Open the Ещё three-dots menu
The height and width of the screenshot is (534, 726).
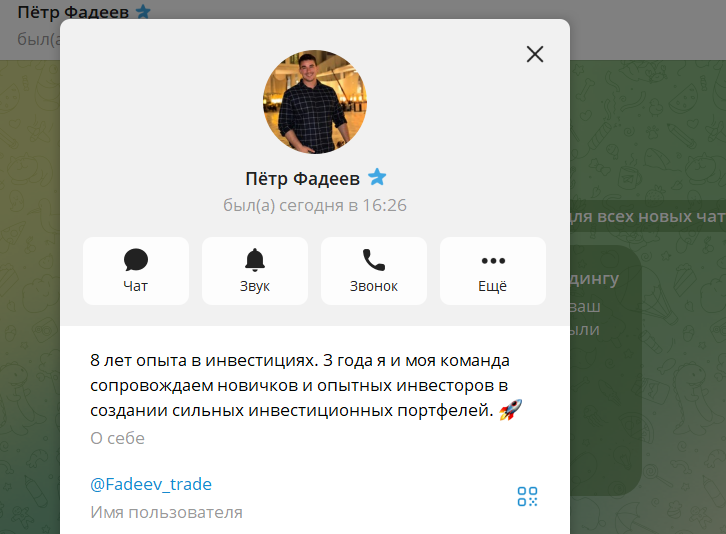(x=493, y=271)
